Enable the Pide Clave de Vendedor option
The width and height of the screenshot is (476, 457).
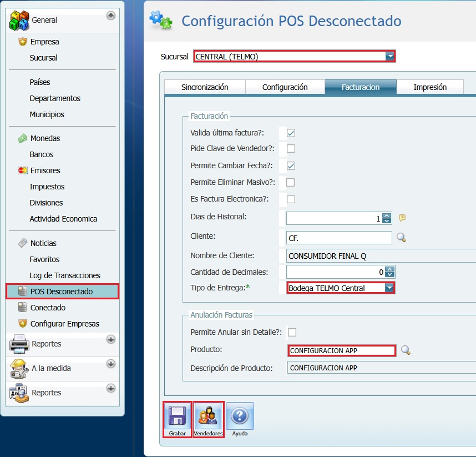291,148
